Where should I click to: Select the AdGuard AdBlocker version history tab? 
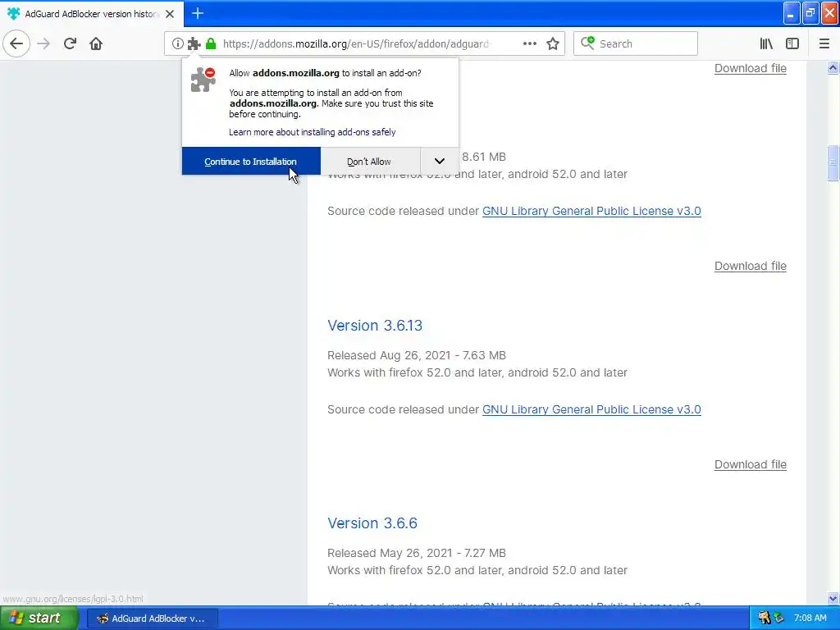click(x=92, y=14)
